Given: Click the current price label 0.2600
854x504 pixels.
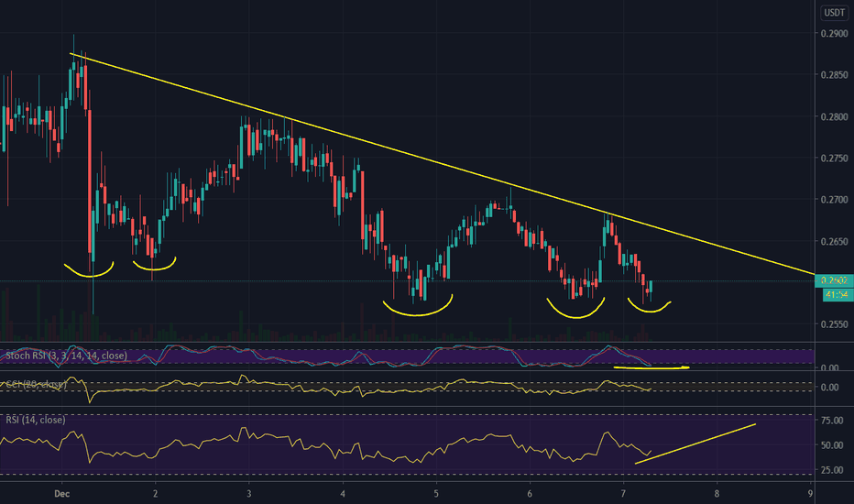Looking at the screenshot, I should tap(834, 280).
